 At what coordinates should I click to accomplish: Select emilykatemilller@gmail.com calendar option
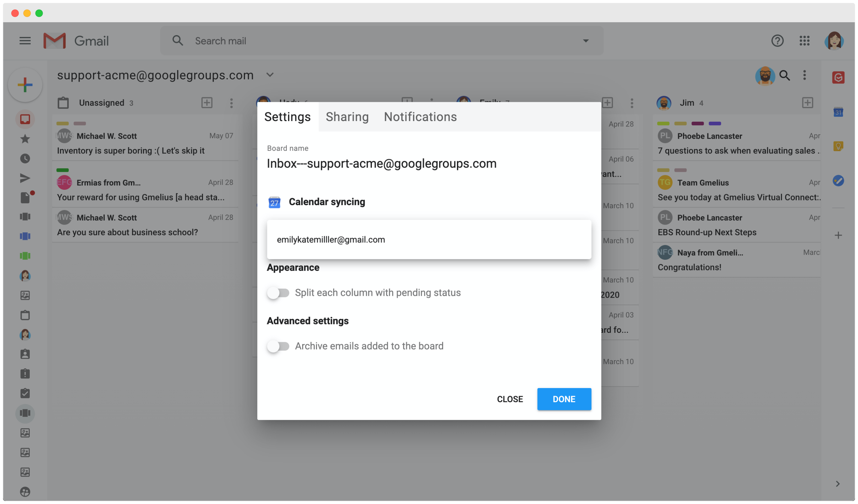coord(429,240)
